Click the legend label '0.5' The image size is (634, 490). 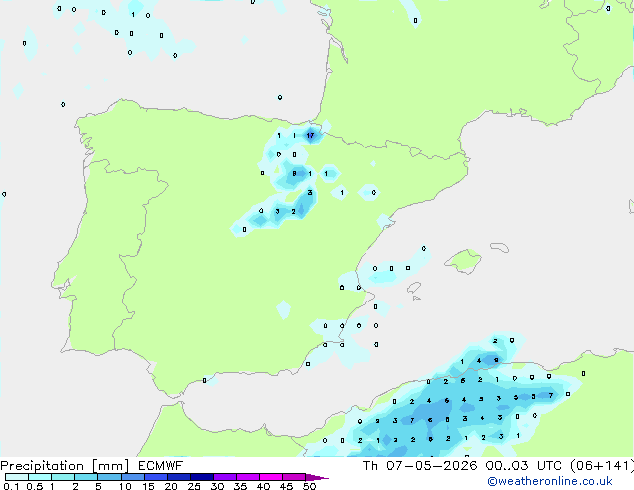(x=34, y=486)
